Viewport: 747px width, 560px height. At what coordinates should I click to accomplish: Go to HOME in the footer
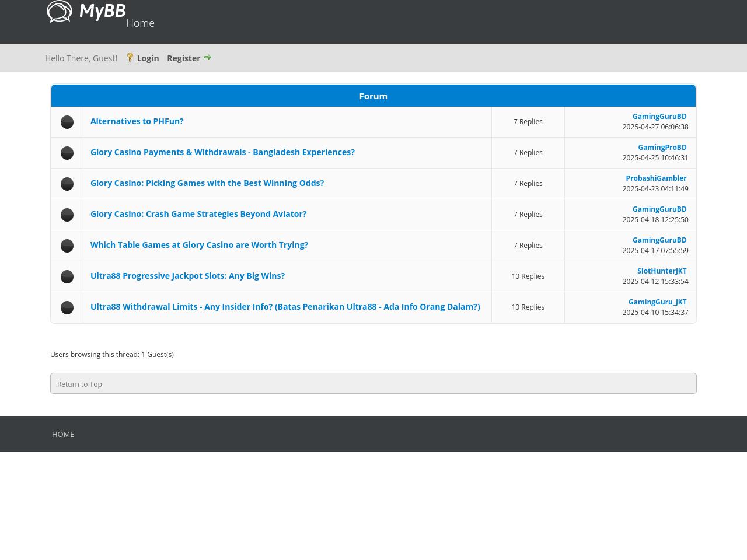click(63, 434)
